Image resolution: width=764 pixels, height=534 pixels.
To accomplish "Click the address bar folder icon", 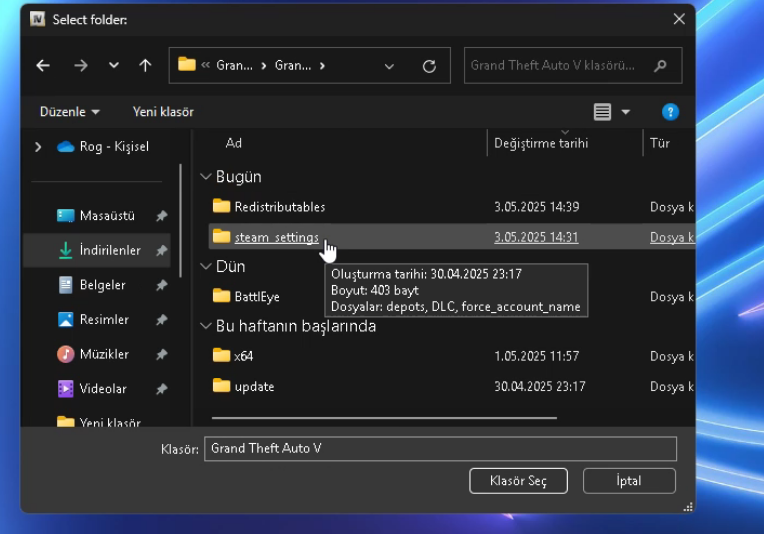I will tap(187, 64).
